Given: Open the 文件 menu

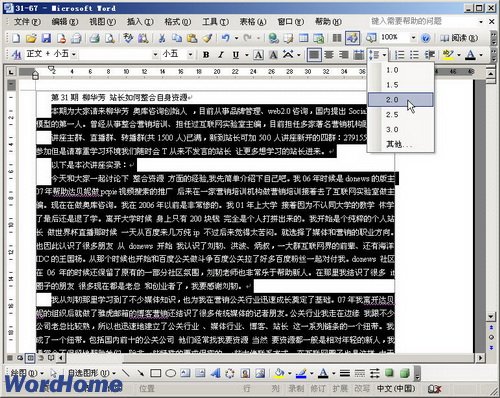Looking at the screenshot, I should pyautogui.click(x=27, y=22).
